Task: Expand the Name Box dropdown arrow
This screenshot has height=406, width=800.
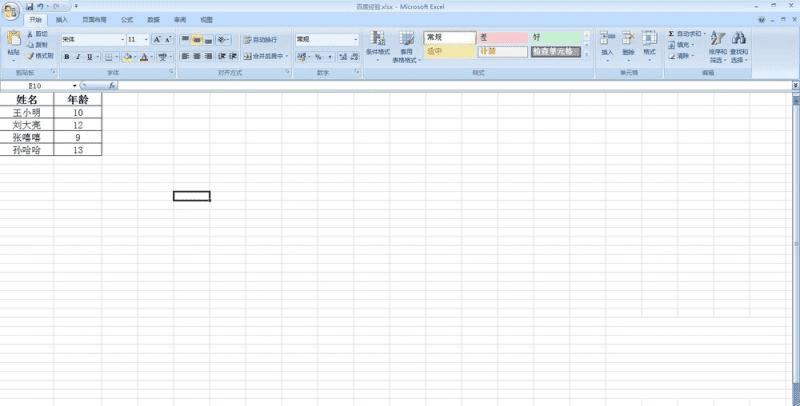Action: point(74,86)
